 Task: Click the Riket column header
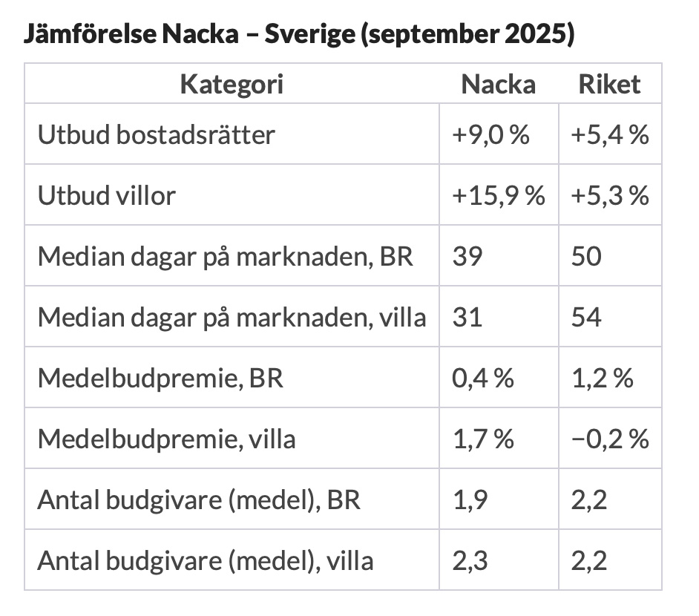(609, 85)
